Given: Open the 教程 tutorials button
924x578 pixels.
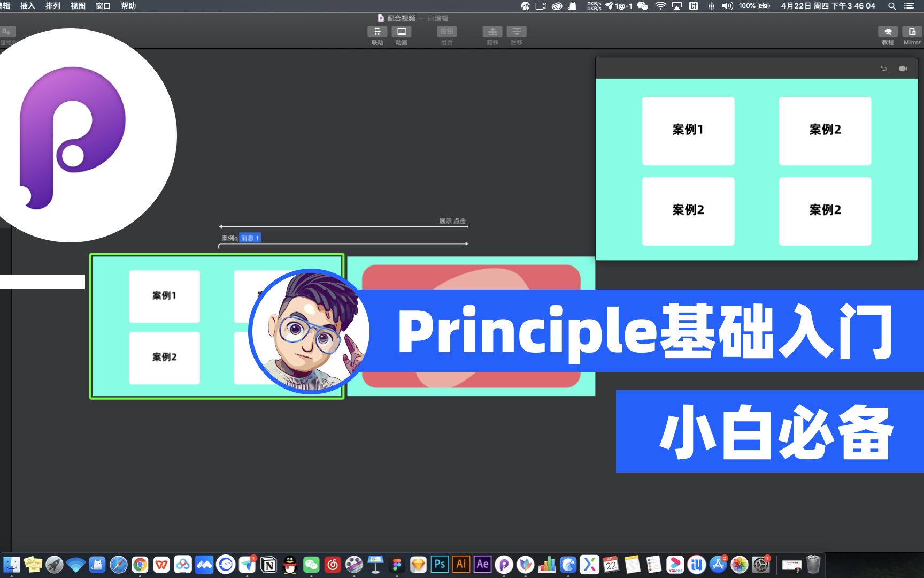Looking at the screenshot, I should (x=888, y=32).
